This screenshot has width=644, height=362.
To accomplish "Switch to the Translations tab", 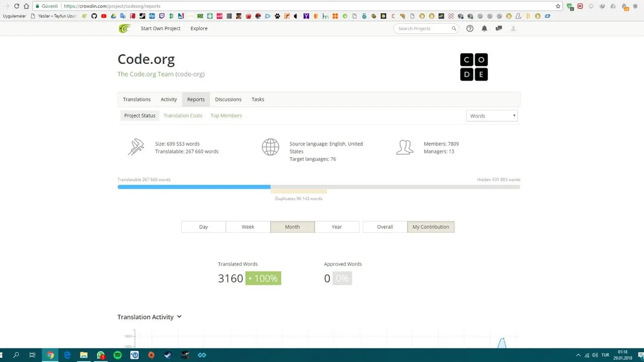I will (137, 99).
